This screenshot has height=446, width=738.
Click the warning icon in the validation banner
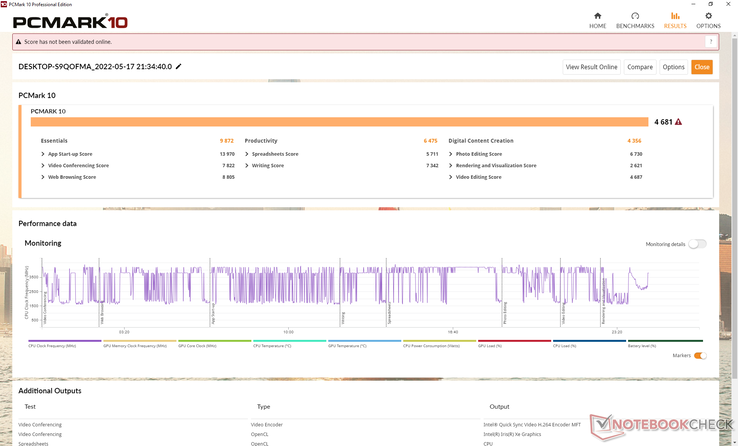pyautogui.click(x=19, y=42)
